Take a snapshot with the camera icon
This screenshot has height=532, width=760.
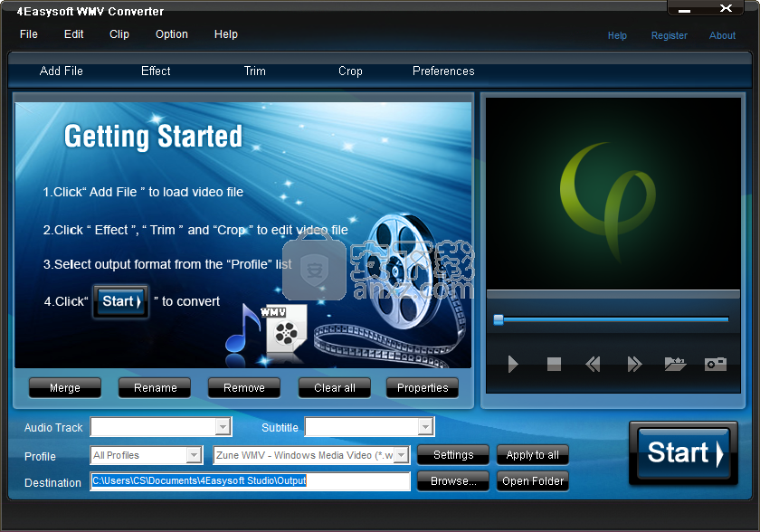[716, 364]
